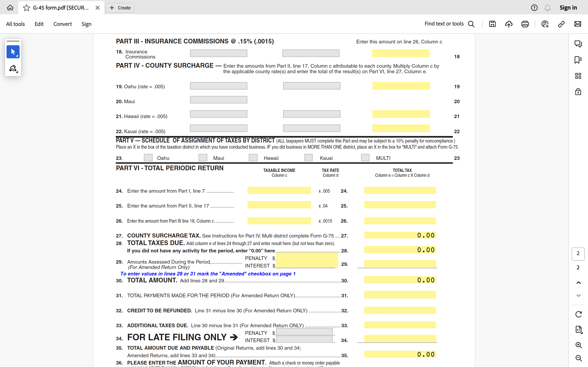Go to next page down chevron

point(579,295)
